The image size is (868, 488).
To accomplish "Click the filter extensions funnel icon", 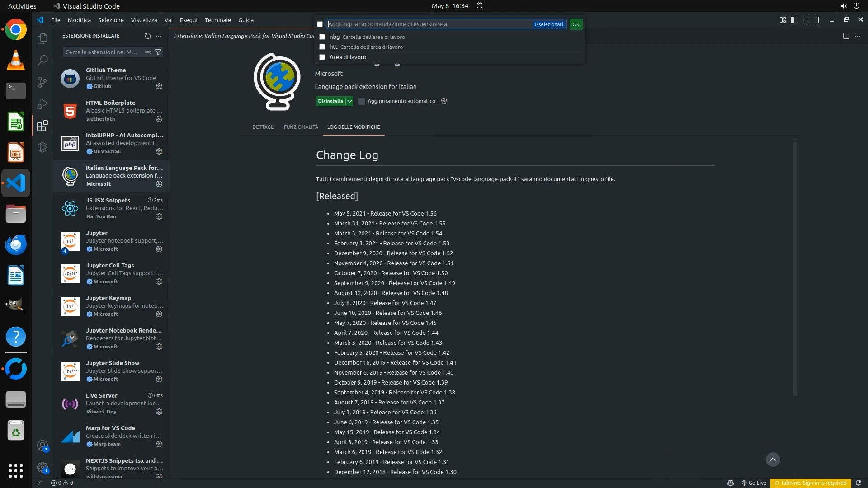I will tap(158, 52).
